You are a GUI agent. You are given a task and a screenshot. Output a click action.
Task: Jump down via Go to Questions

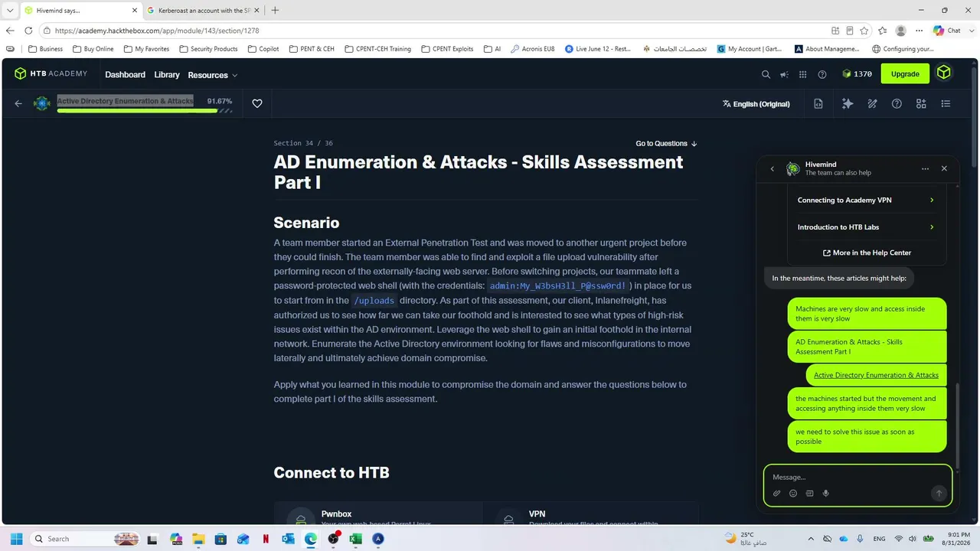[666, 143]
